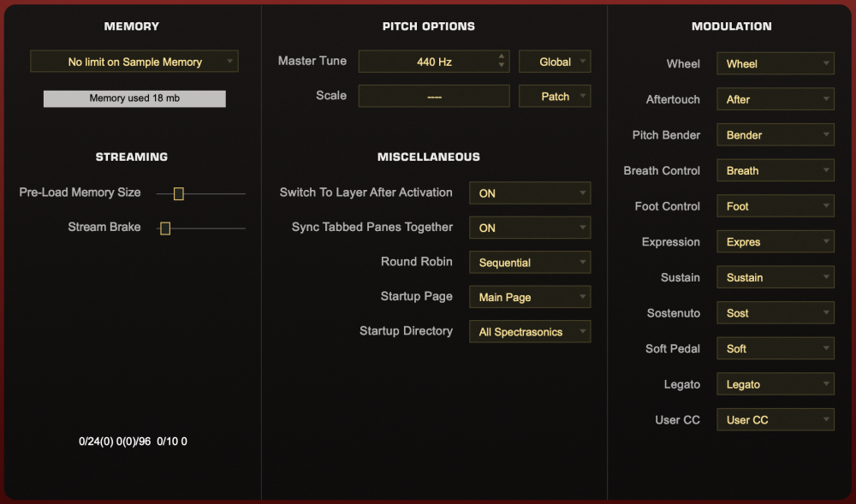The height and width of the screenshot is (504, 856).
Task: Toggle Switch To Layer After Activation setting
Action: [530, 193]
